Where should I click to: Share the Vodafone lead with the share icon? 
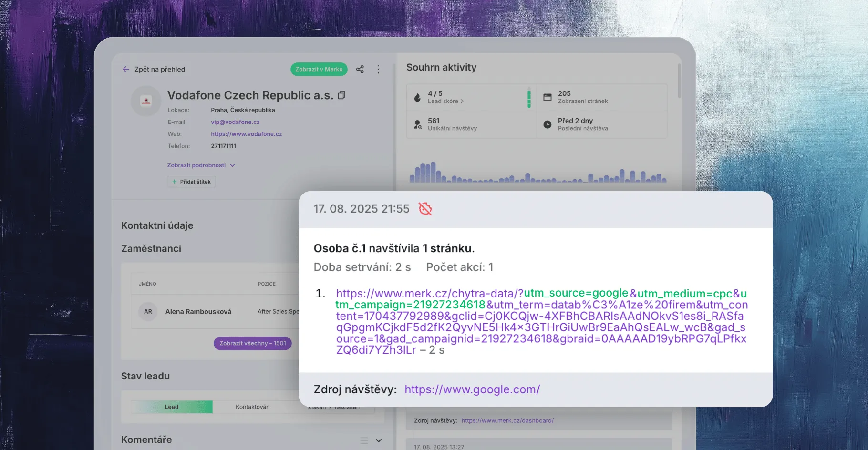click(x=360, y=69)
